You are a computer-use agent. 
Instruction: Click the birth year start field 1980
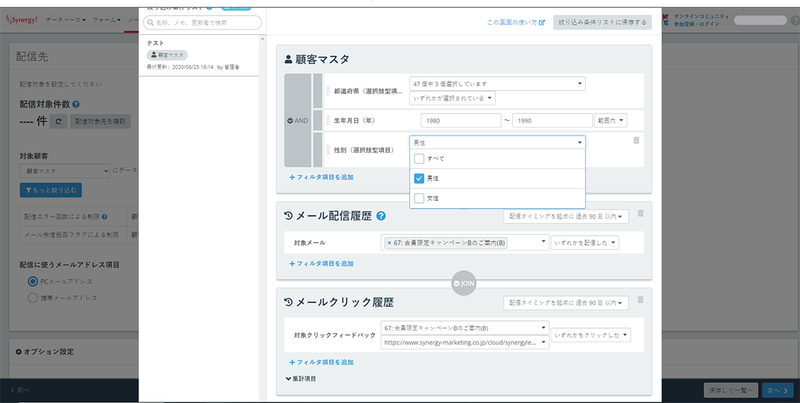[x=461, y=121]
